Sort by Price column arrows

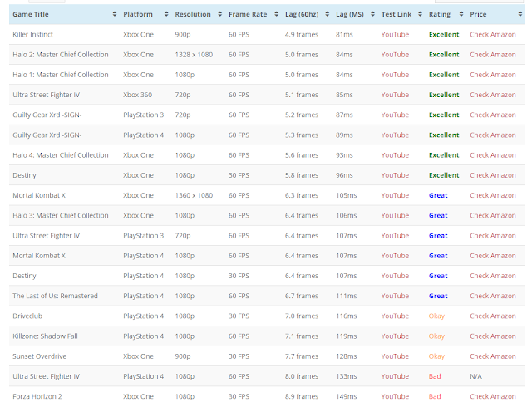[520, 14]
